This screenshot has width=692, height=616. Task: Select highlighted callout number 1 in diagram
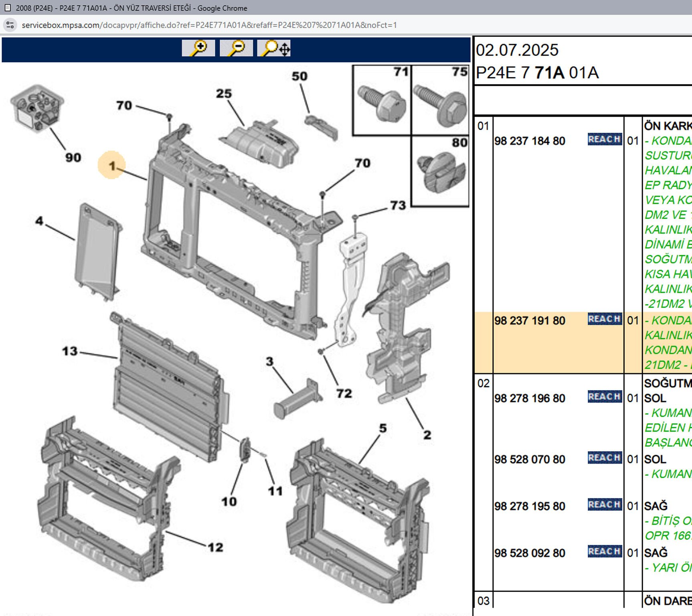(112, 165)
